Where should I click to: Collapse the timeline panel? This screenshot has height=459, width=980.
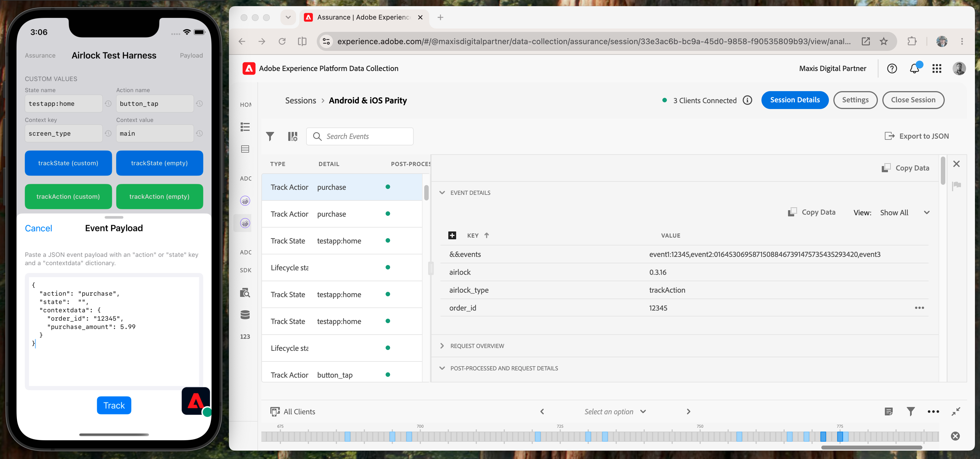956,411
